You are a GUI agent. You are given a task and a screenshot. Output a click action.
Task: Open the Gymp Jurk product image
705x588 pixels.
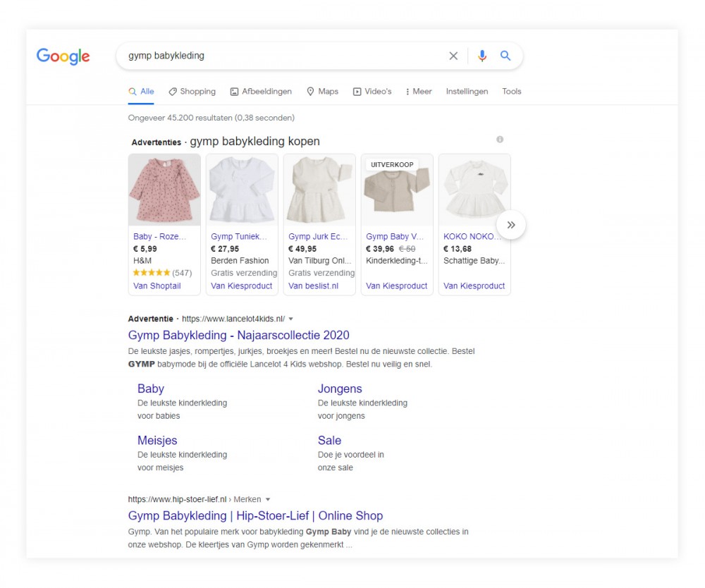point(319,190)
